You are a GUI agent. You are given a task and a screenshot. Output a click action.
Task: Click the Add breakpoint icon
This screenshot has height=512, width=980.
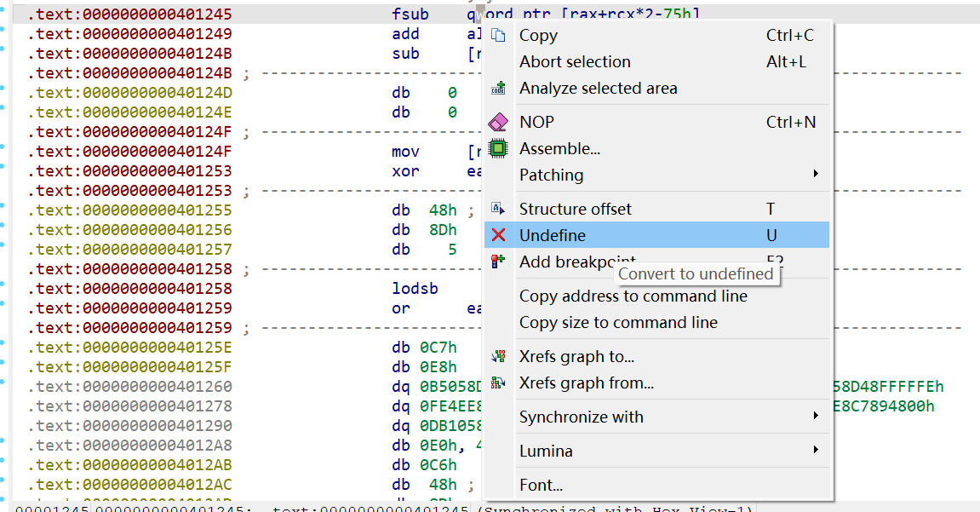(499, 262)
